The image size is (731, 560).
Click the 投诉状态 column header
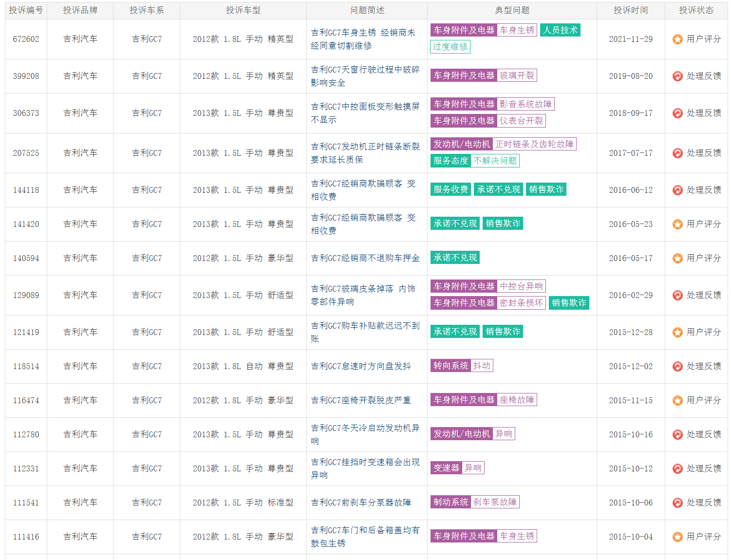696,10
